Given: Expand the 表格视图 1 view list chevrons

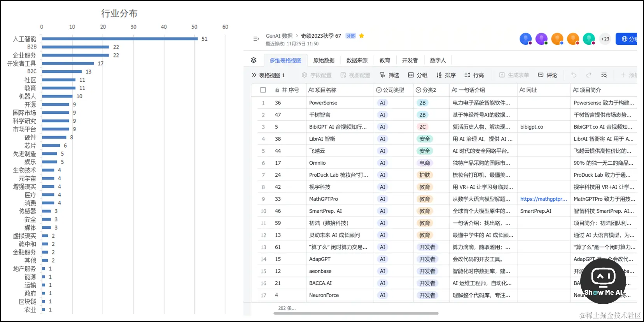Looking at the screenshot, I should point(254,75).
